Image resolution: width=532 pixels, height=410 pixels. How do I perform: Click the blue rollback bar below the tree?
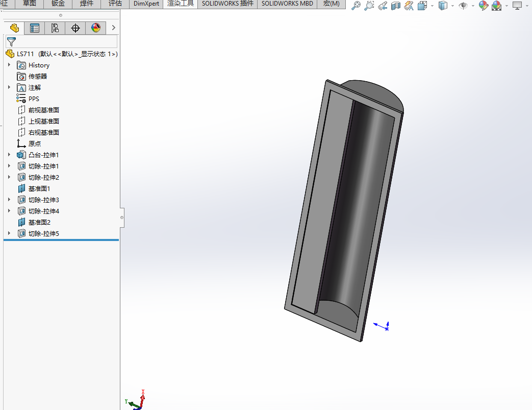tap(61, 240)
